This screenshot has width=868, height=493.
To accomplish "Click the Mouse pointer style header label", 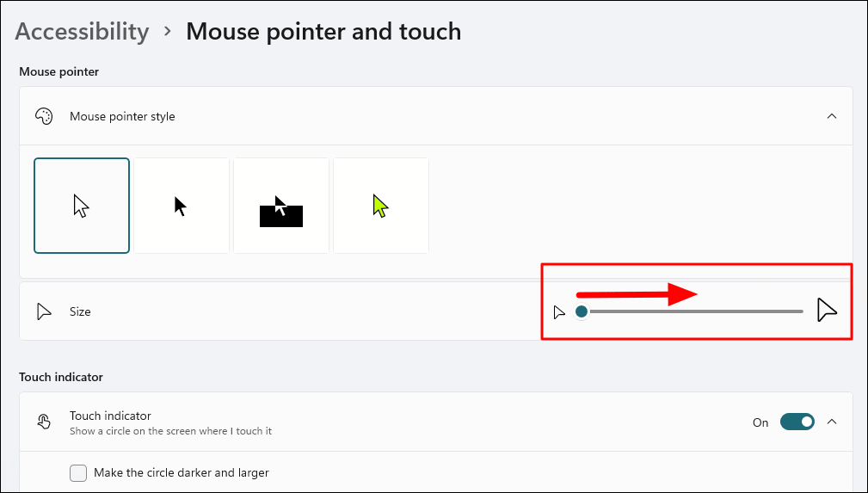I will 122,116.
